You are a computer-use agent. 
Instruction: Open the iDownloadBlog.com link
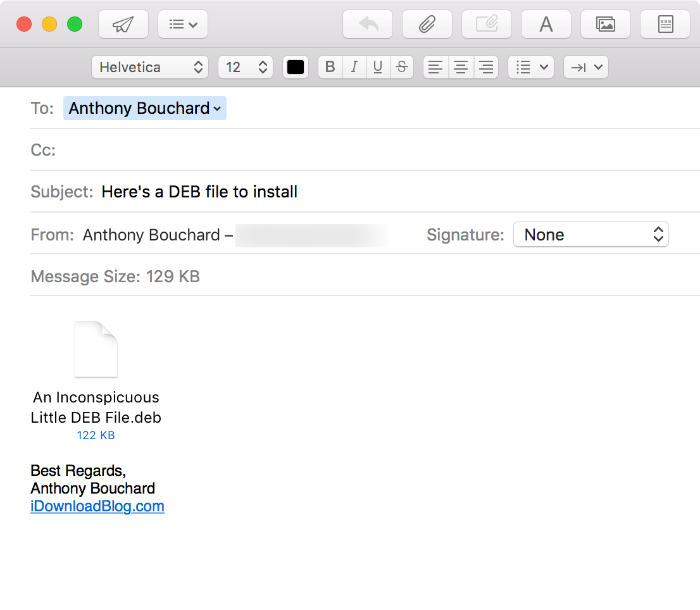97,506
